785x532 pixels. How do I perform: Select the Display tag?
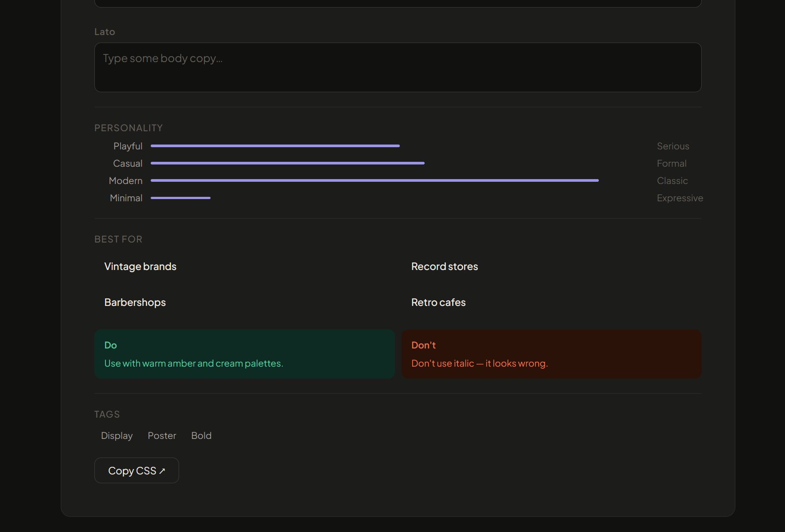(117, 435)
